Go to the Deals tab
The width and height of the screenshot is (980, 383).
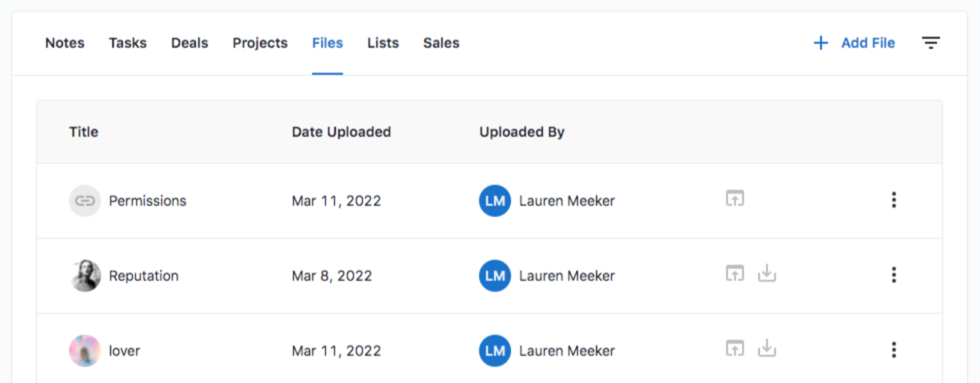(x=189, y=43)
